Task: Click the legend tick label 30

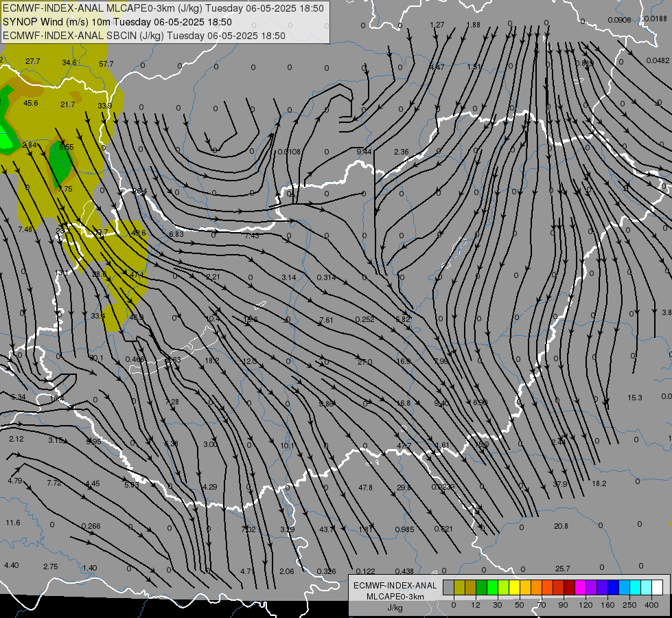Action: (x=498, y=605)
